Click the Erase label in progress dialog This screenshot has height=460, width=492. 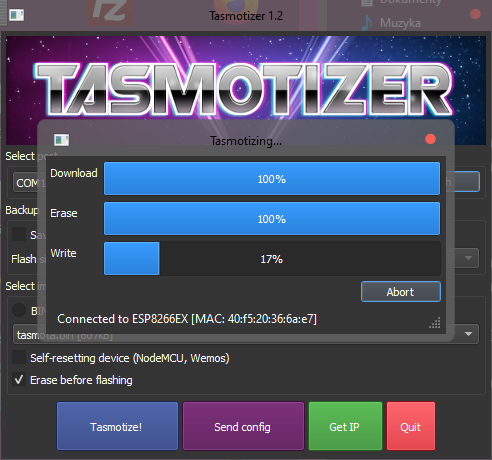64,213
